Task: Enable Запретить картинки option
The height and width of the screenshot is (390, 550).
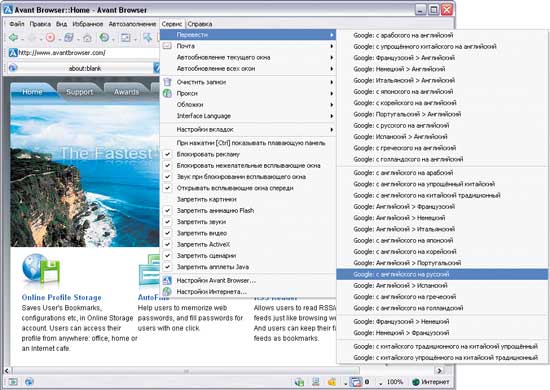Action: click(248, 199)
